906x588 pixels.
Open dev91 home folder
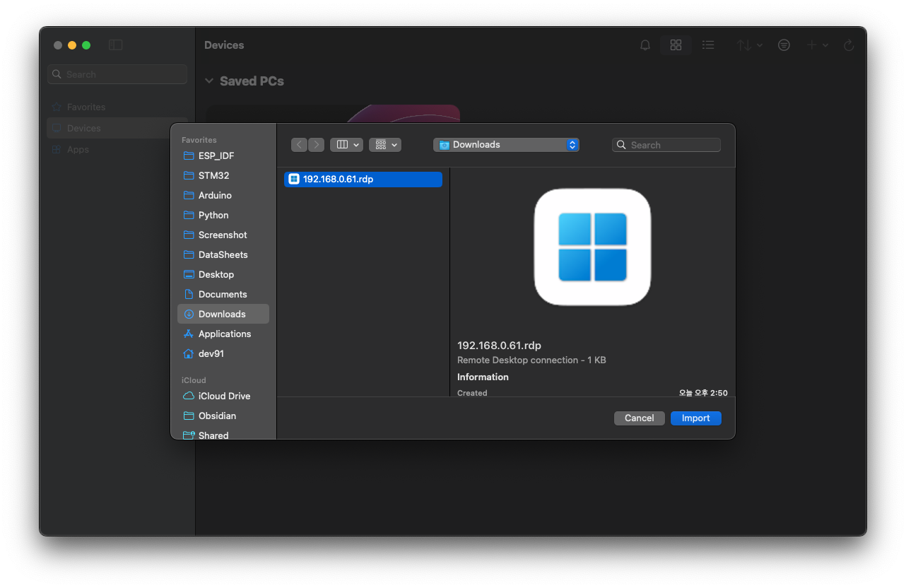click(x=223, y=353)
